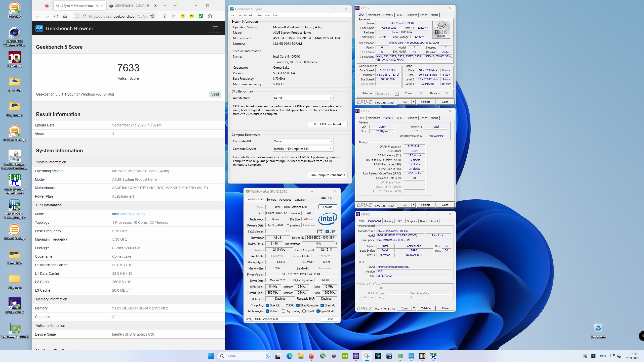644x362 pixels.
Task: Click Close in the CPU-Z Mainboard window
Action: (445, 308)
